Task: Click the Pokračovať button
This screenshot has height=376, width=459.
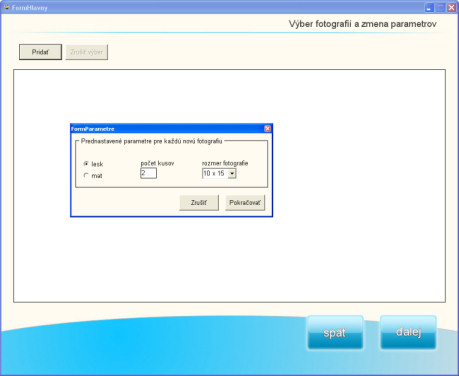Action: coord(245,203)
